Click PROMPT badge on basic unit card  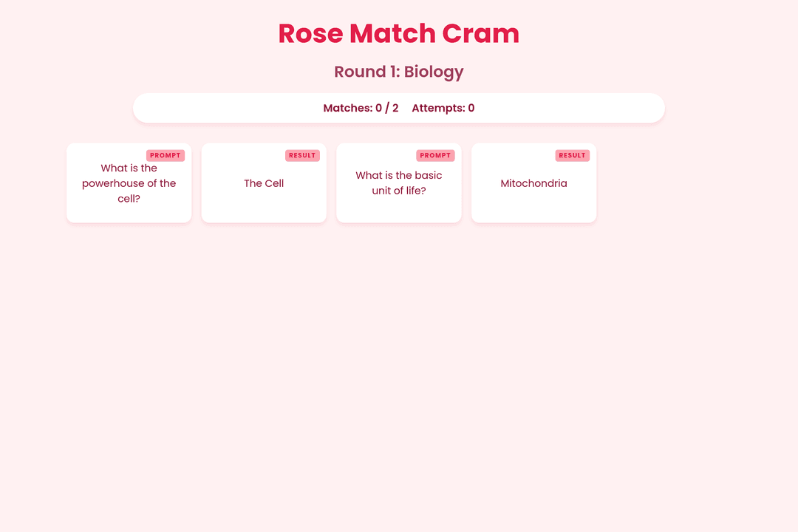[x=435, y=155]
